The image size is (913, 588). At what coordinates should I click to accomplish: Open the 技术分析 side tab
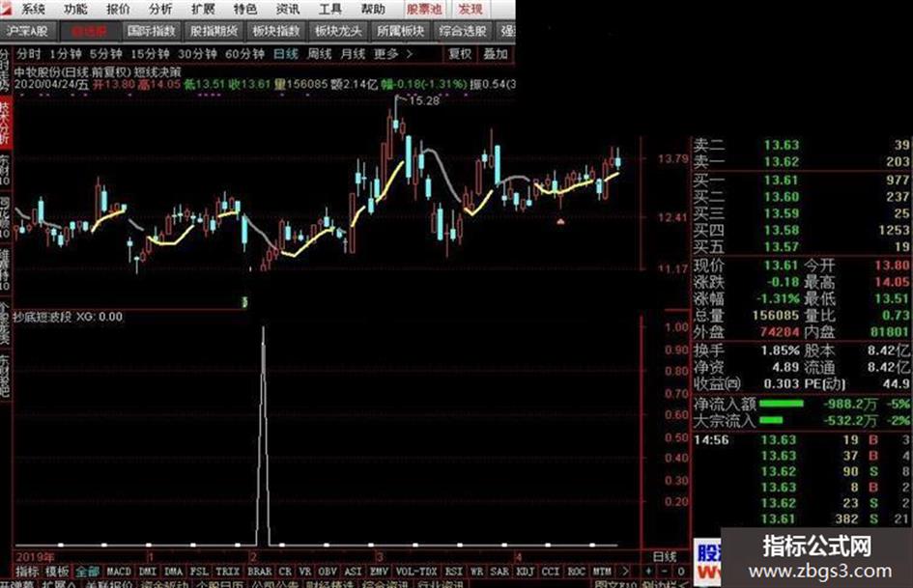tap(5, 123)
